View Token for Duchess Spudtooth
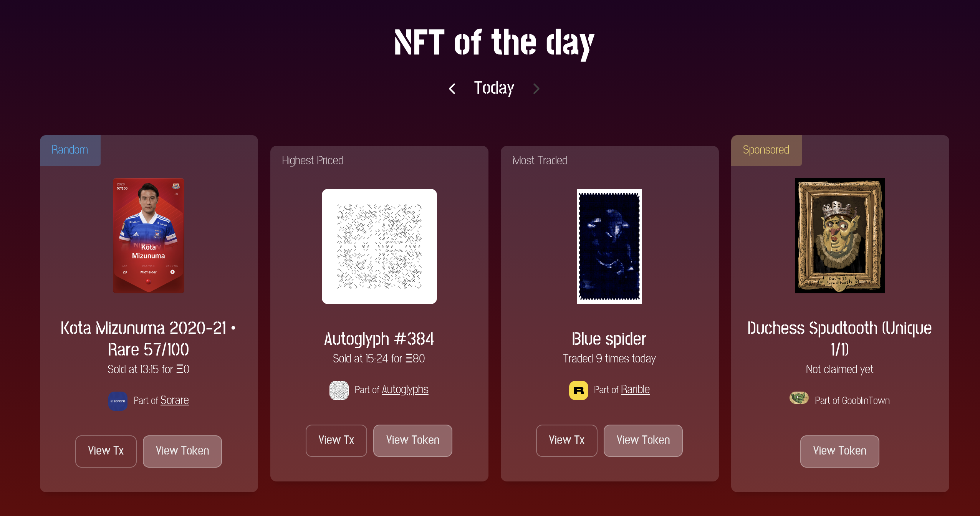This screenshot has width=980, height=516. tap(839, 451)
